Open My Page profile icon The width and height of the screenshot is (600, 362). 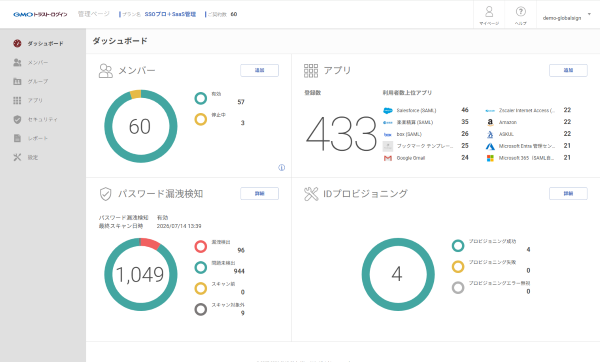(489, 11)
